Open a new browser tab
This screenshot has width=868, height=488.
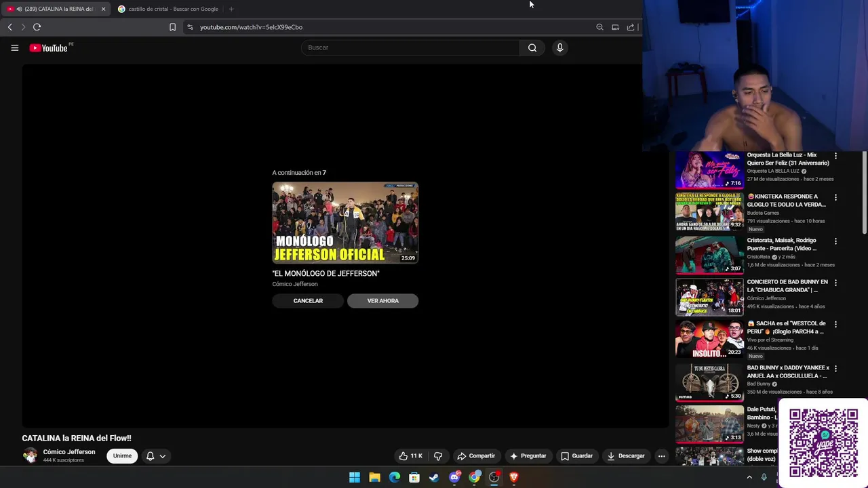coord(231,9)
